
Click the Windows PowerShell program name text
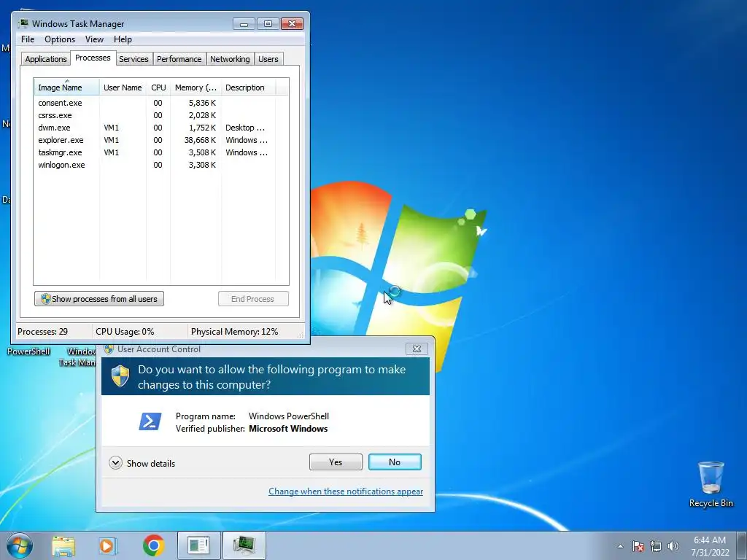point(289,416)
